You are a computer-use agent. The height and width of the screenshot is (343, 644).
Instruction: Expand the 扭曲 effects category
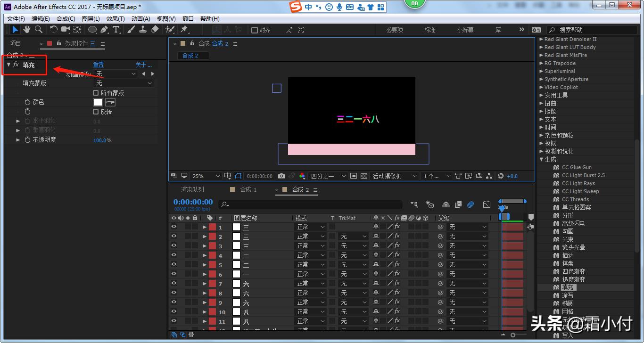click(x=542, y=103)
